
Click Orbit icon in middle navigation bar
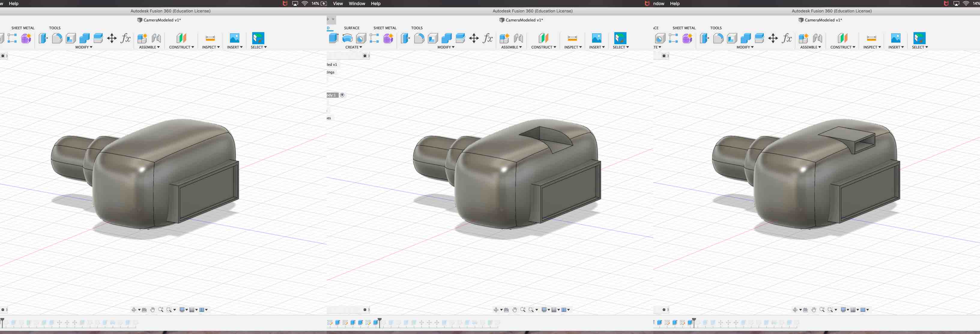(x=496, y=310)
